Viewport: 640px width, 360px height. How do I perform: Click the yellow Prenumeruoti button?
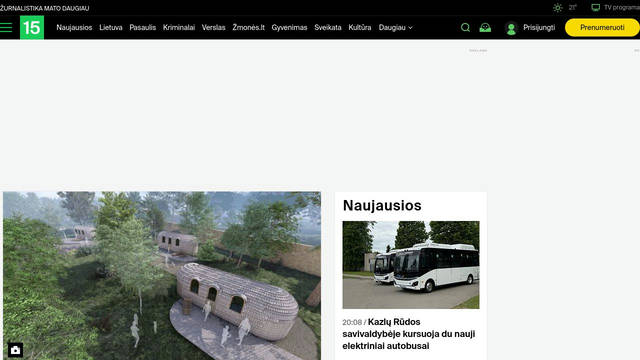coord(602,28)
